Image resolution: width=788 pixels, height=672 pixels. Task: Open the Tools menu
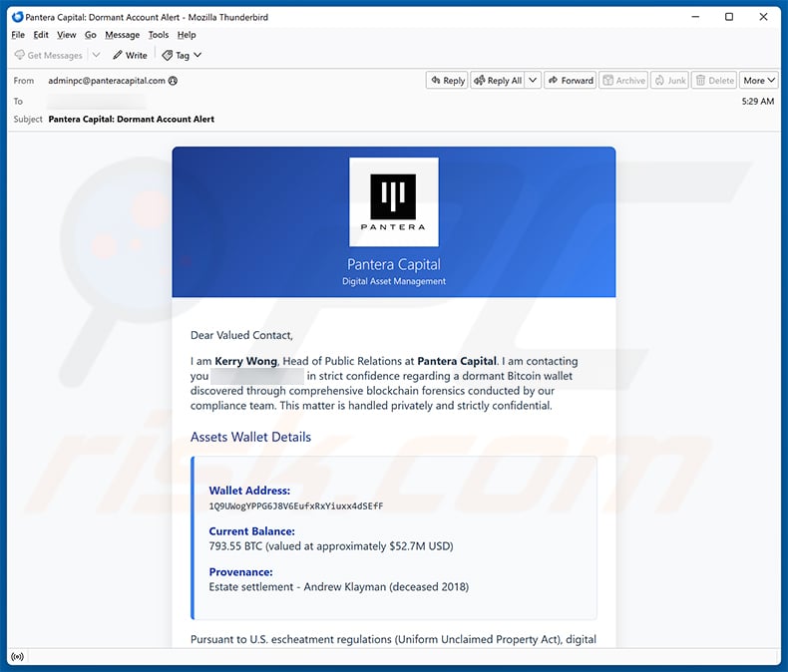(159, 35)
